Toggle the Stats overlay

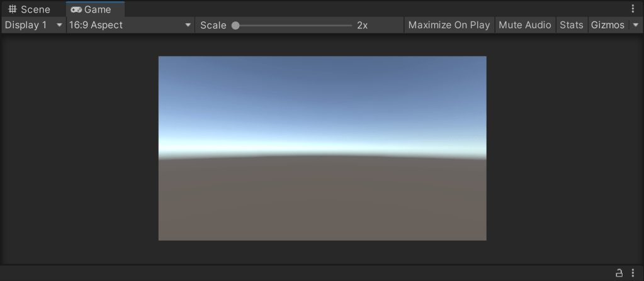click(x=571, y=25)
